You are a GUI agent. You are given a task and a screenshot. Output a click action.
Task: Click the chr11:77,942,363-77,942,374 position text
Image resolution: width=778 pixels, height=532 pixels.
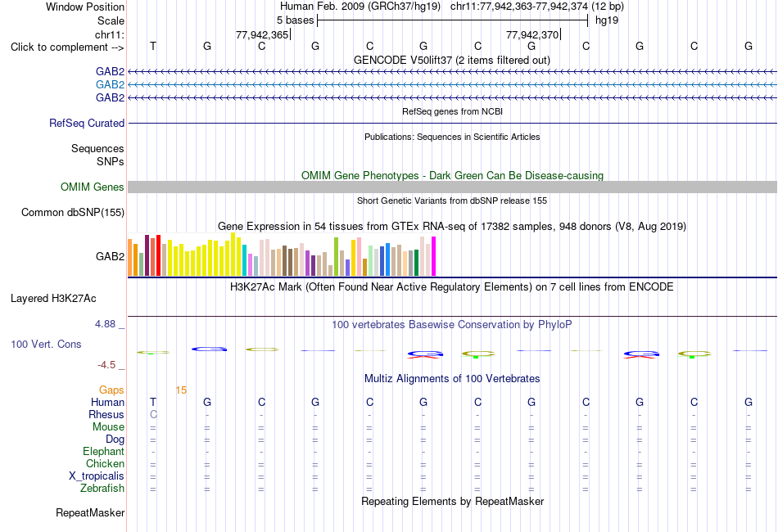click(519, 7)
